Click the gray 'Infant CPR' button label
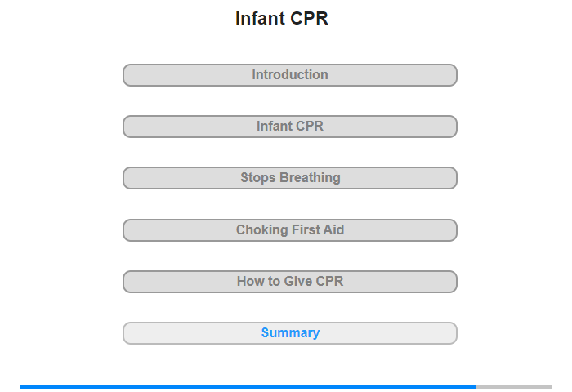This screenshot has width=572, height=392. pos(290,126)
